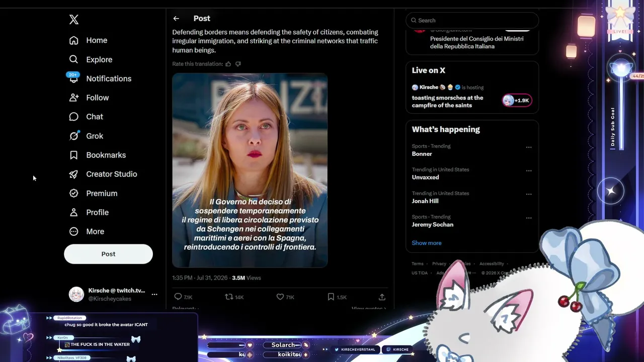Open replies with the speech bubble icon
The width and height of the screenshot is (644, 362).
click(x=178, y=297)
